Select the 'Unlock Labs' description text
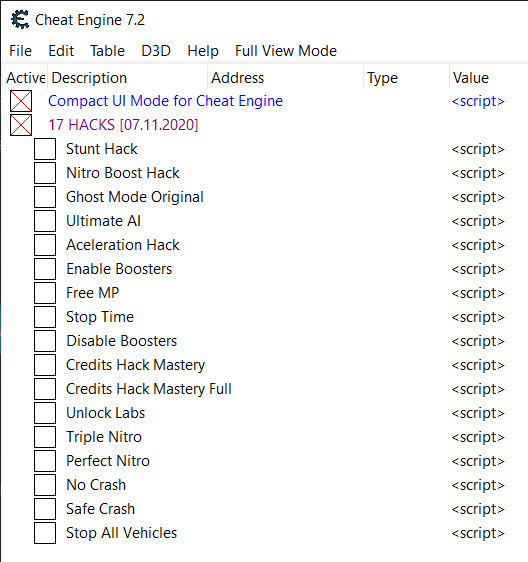 click(x=105, y=413)
